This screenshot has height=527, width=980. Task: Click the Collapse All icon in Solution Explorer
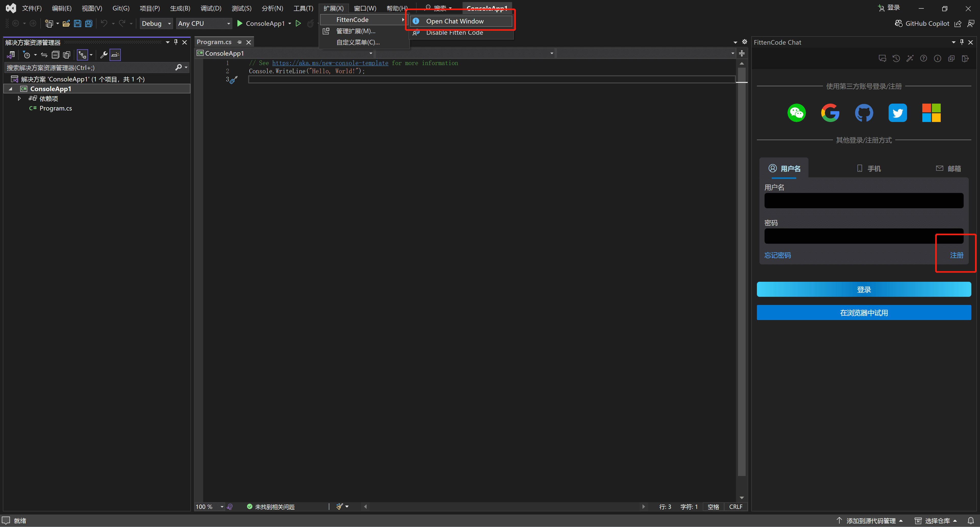point(56,55)
